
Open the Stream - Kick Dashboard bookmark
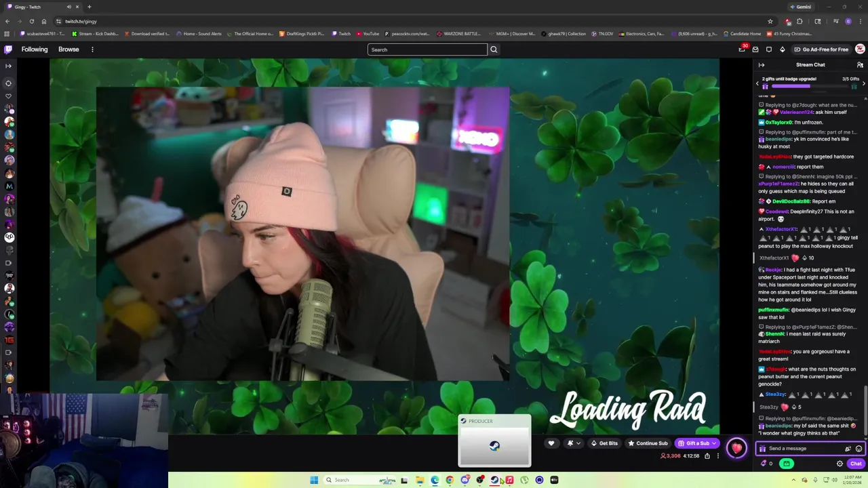[95, 33]
